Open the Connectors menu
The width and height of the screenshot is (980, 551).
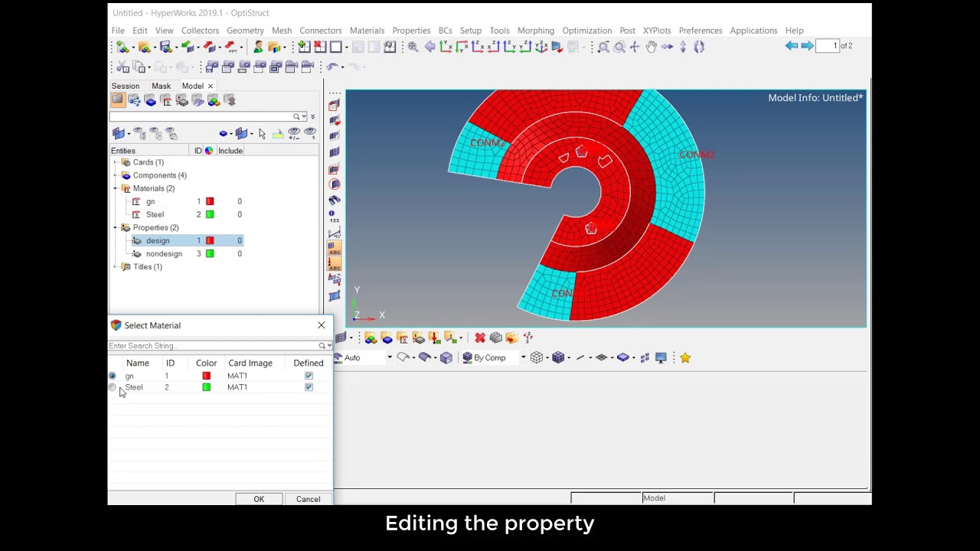(x=320, y=31)
